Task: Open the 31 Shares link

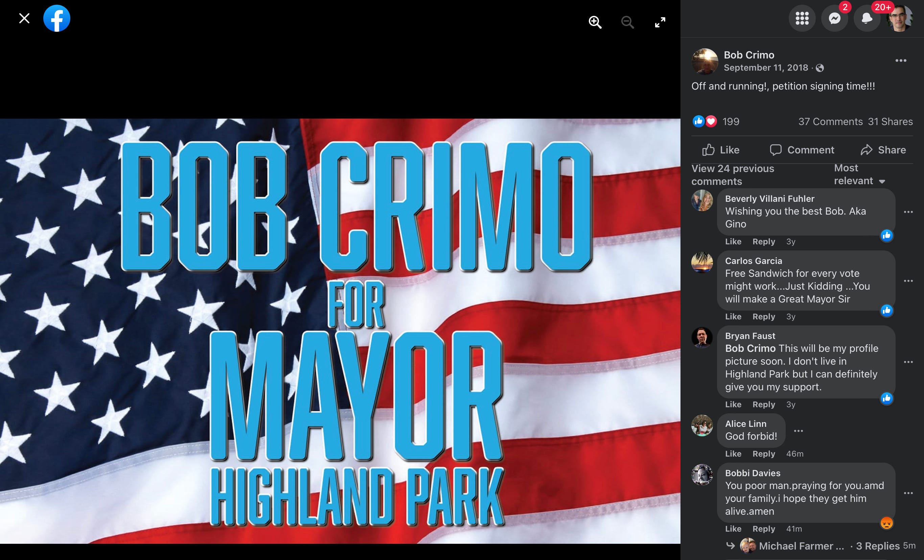Action: pos(890,121)
